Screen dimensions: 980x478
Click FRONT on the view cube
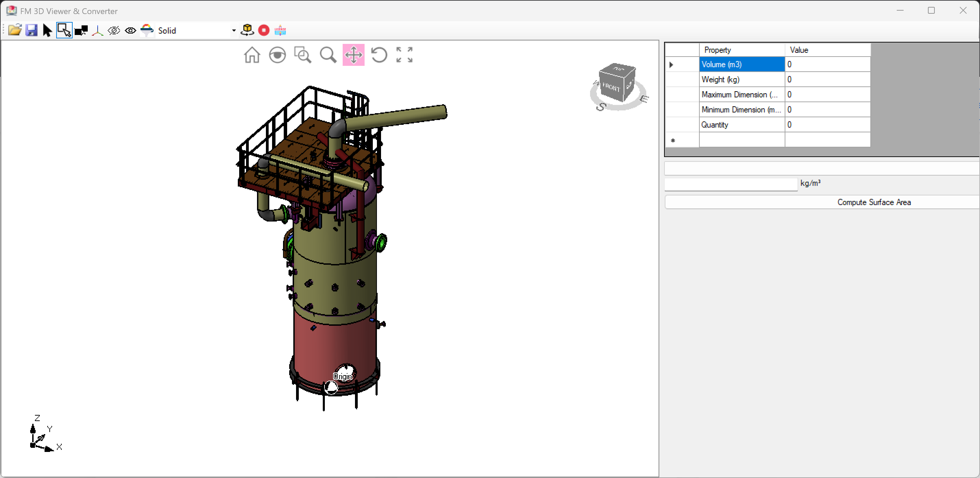(x=611, y=87)
